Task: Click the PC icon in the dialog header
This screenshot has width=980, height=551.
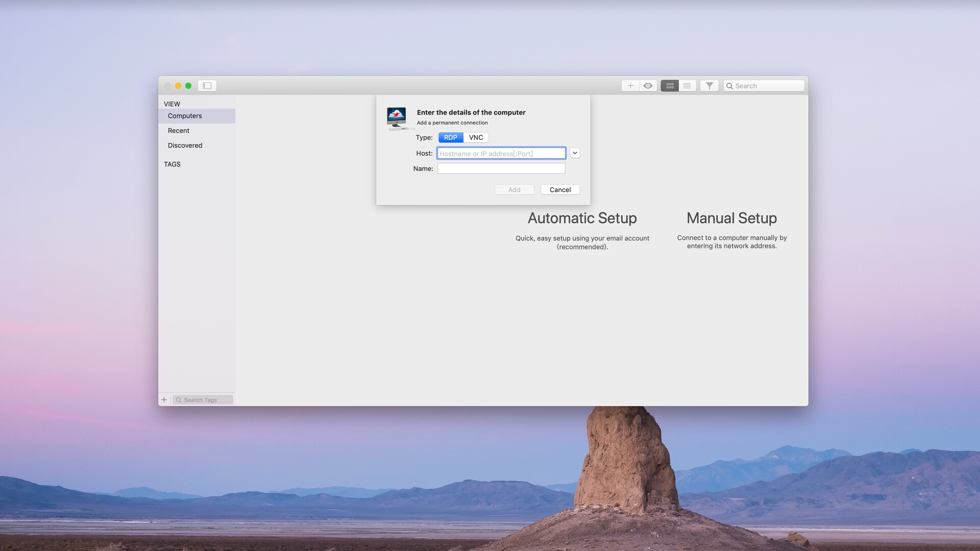Action: pos(399,117)
